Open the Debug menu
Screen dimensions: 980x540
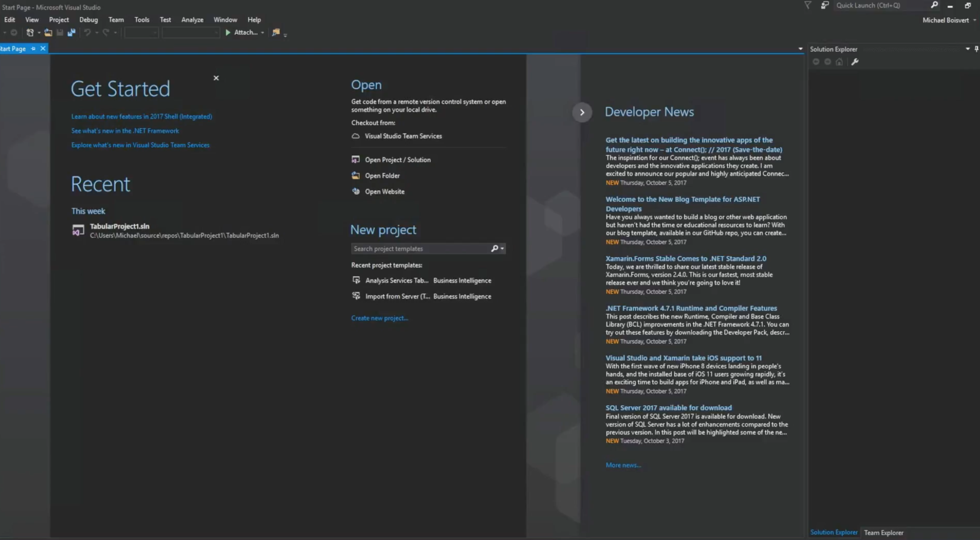point(89,20)
